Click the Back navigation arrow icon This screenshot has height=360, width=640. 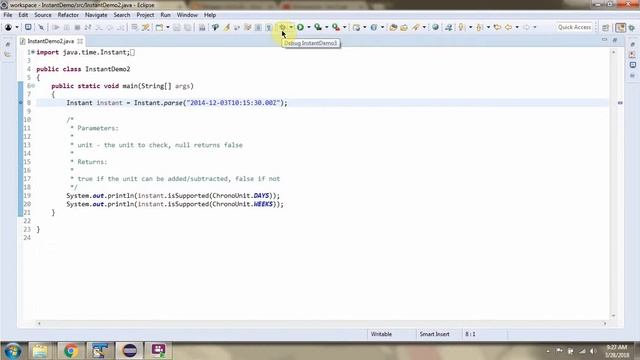pos(509,27)
